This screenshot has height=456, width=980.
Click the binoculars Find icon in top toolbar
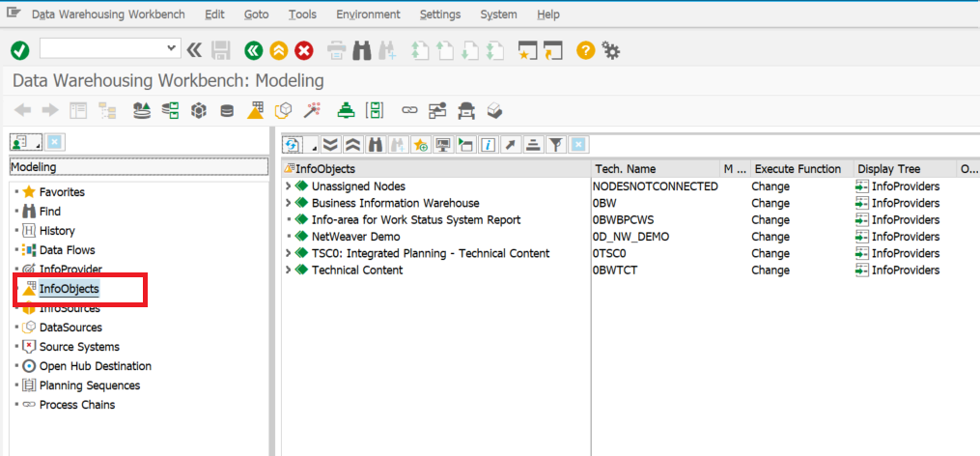363,50
